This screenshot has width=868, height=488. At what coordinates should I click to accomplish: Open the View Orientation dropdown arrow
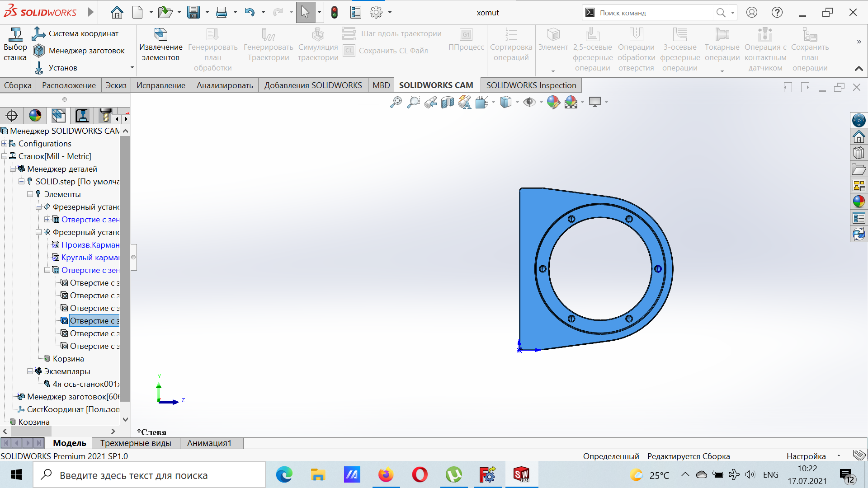pyautogui.click(x=493, y=102)
